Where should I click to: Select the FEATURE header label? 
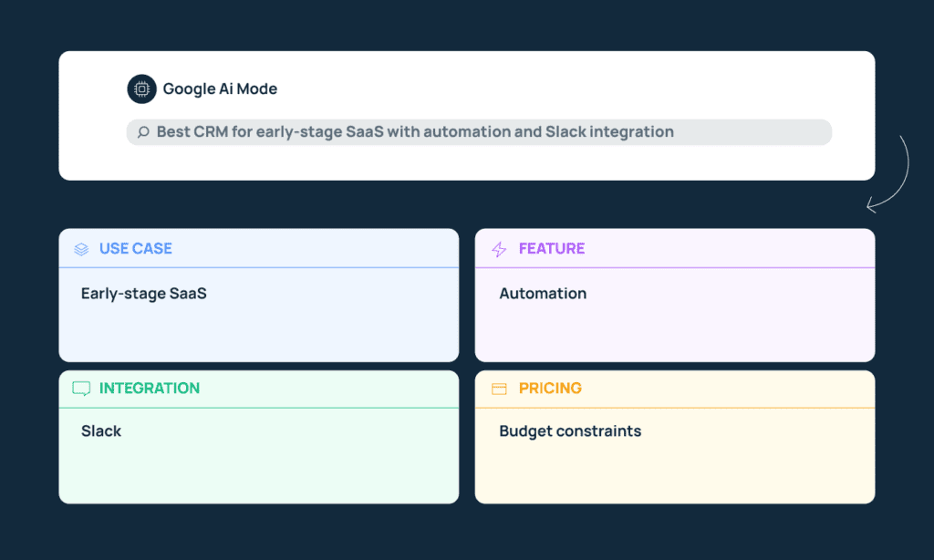pos(551,248)
